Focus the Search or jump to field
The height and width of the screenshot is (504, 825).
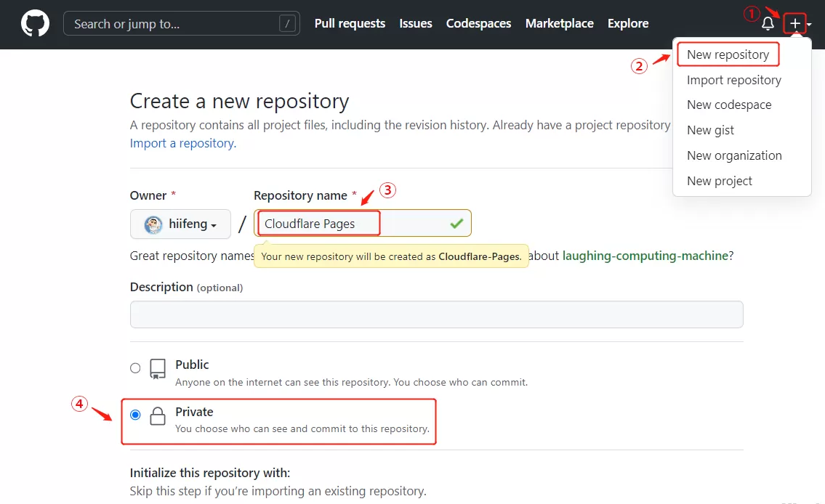[182, 24]
